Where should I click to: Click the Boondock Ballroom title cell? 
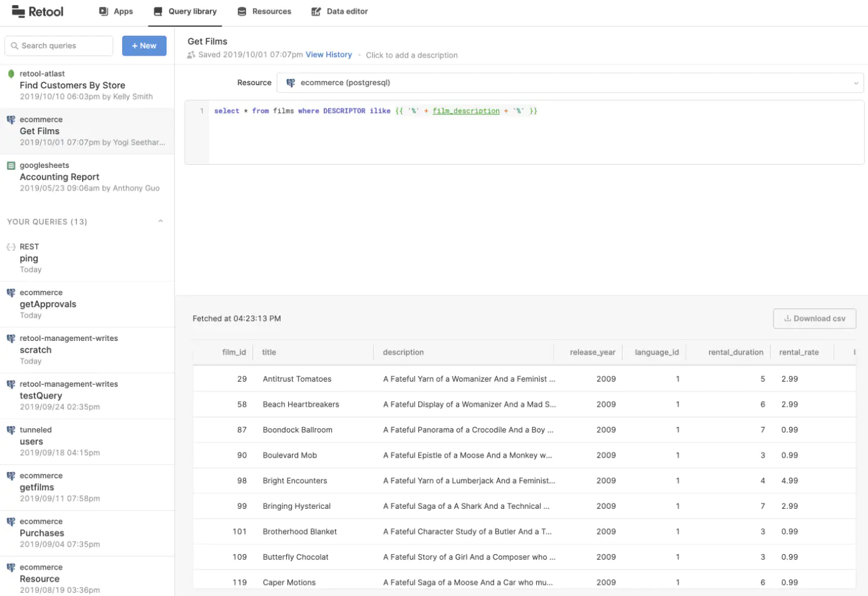tap(297, 430)
